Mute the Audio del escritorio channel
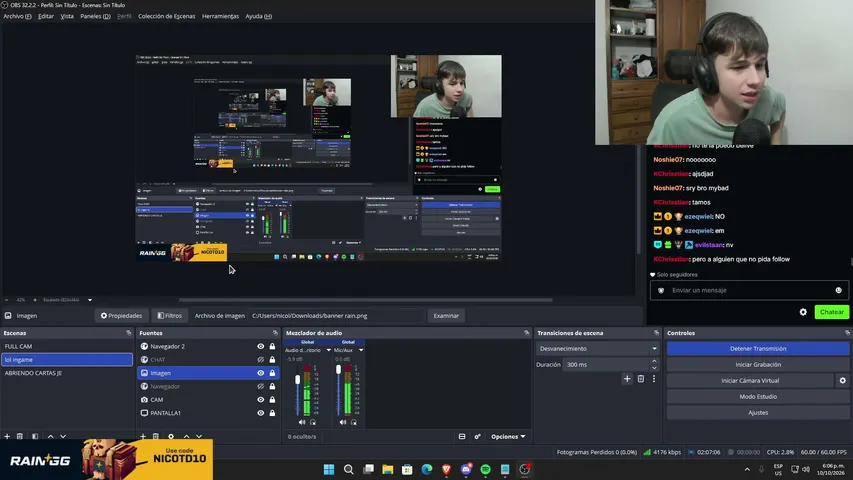Image resolution: width=853 pixels, height=480 pixels. (x=302, y=422)
